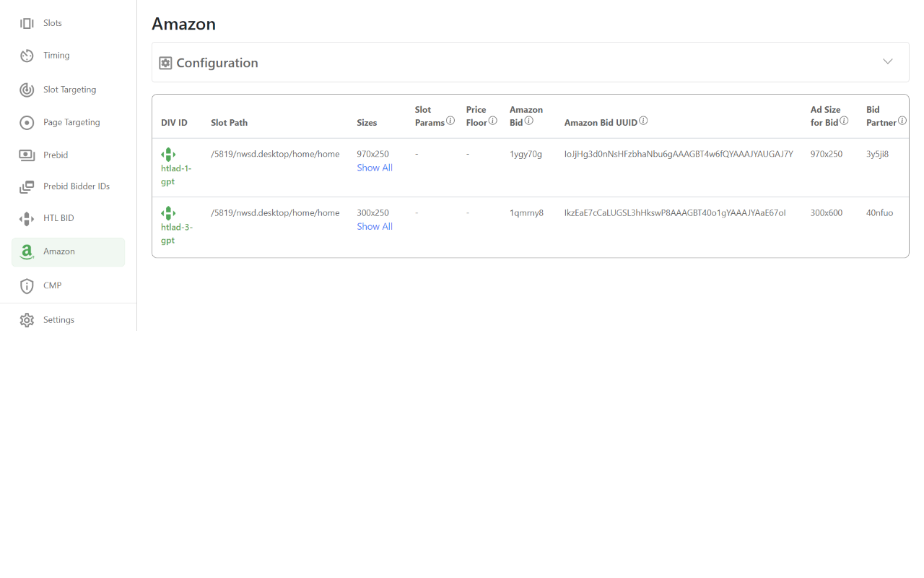Open the Price Floor info icon
The image size is (924, 578).
(493, 121)
